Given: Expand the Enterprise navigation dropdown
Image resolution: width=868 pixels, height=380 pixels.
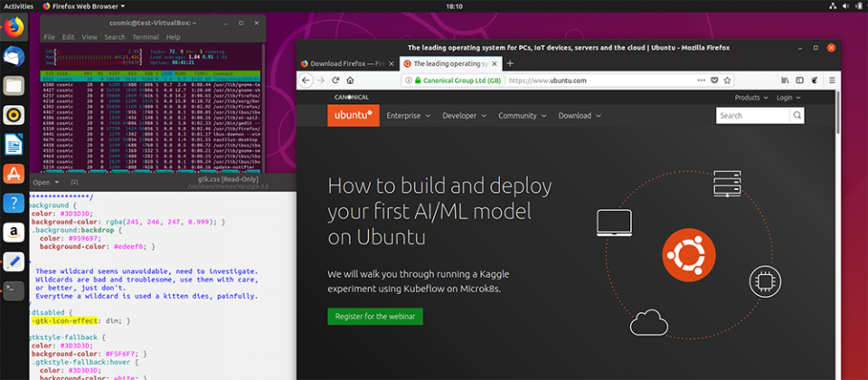Looking at the screenshot, I should (409, 116).
